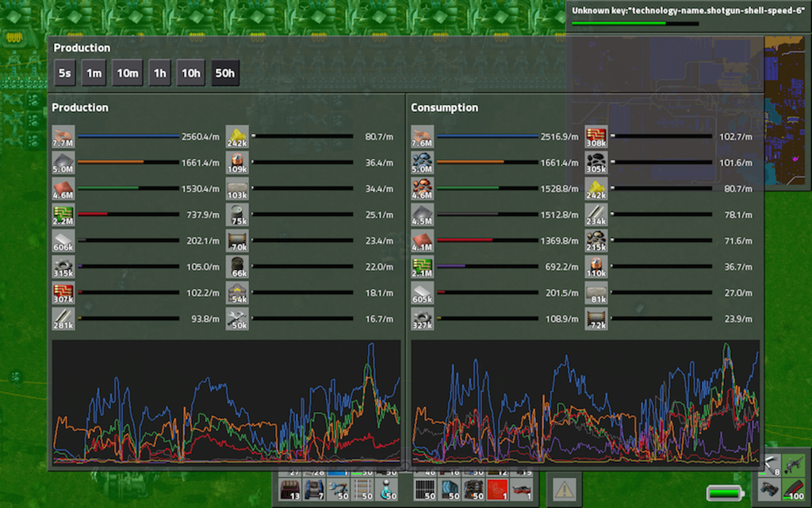The width and height of the screenshot is (812, 508).
Task: Click steel plate icon producing 202.1/m
Action: 63,241
